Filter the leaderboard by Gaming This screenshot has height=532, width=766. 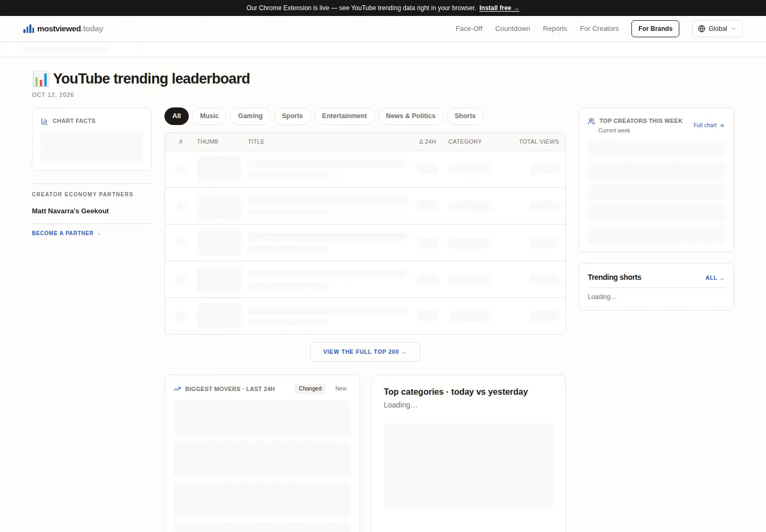250,116
